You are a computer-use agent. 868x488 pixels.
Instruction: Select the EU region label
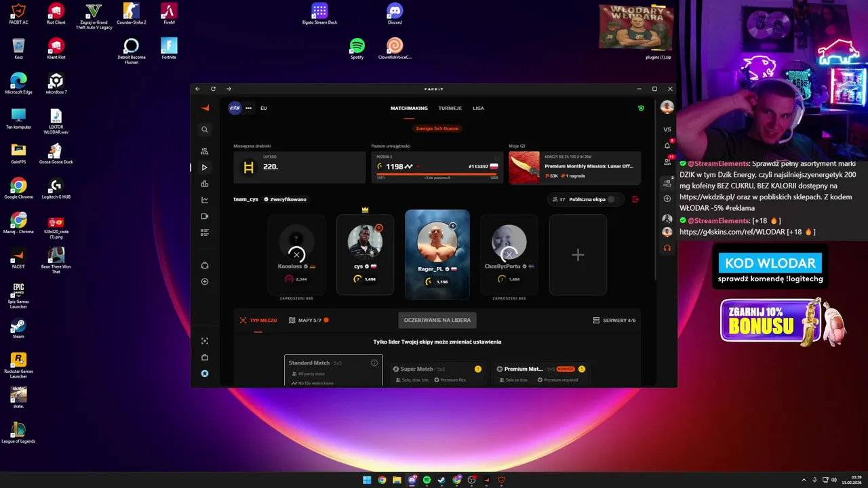[x=263, y=108]
